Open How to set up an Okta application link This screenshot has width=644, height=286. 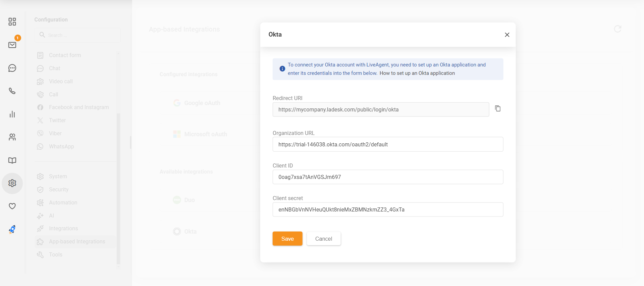[x=417, y=73]
